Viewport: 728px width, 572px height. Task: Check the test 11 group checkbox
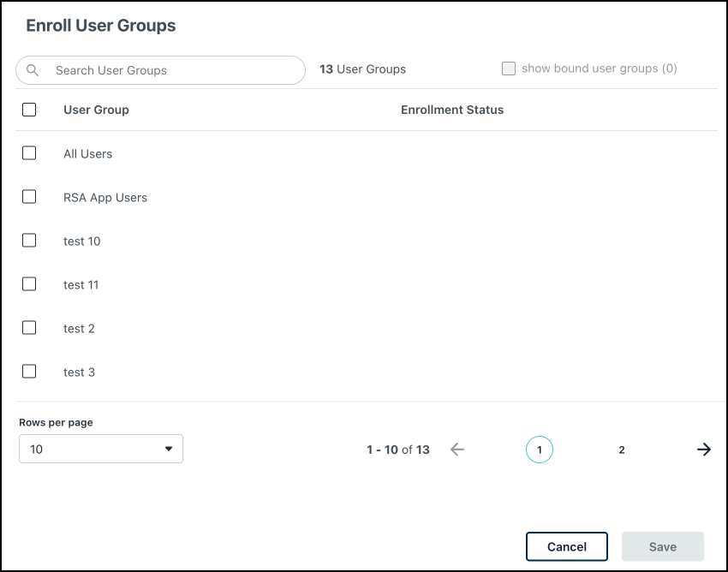28,283
